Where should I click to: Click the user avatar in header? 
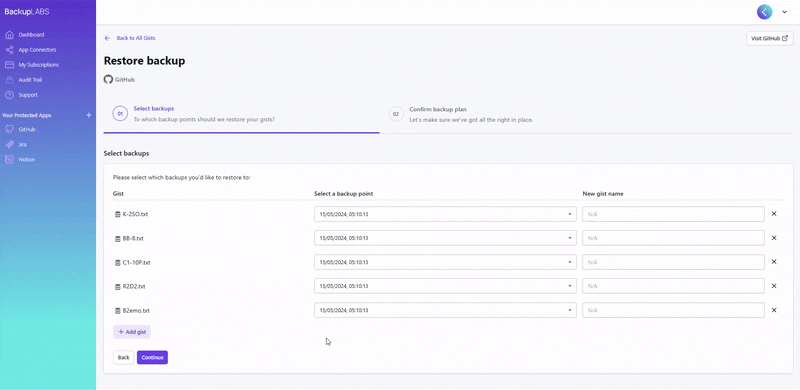pos(764,12)
